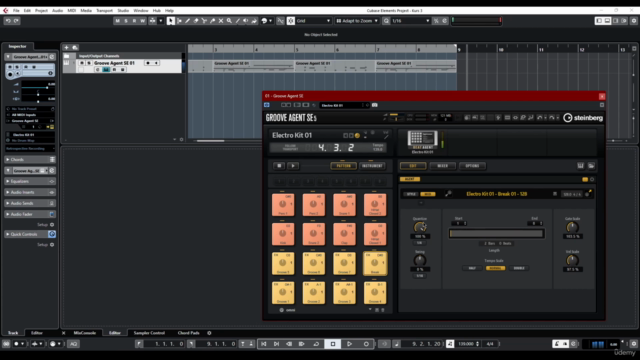
Task: Solo the Groove Agent SE 01 track
Action: (x=89, y=63)
